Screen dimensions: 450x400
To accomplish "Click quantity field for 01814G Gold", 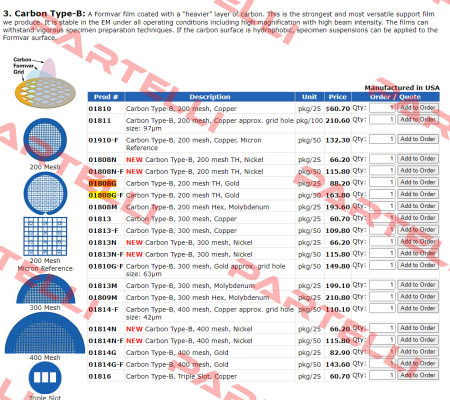I will click(x=382, y=352).
